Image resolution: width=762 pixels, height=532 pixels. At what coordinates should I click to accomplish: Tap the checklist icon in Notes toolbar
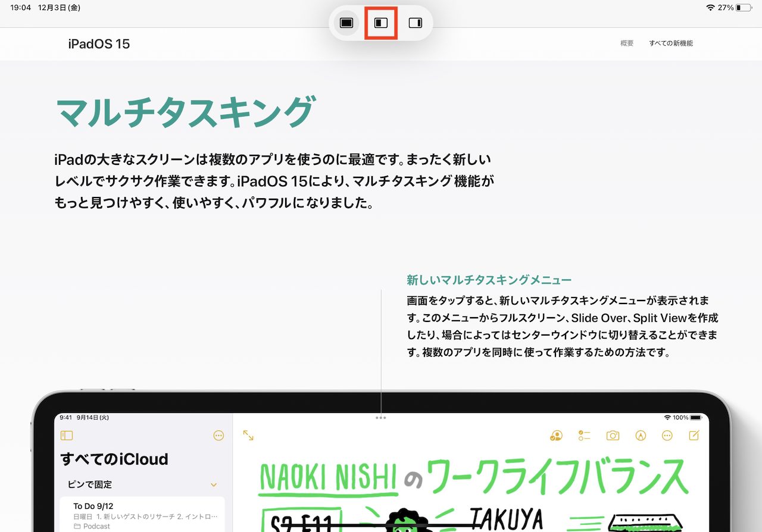(584, 436)
